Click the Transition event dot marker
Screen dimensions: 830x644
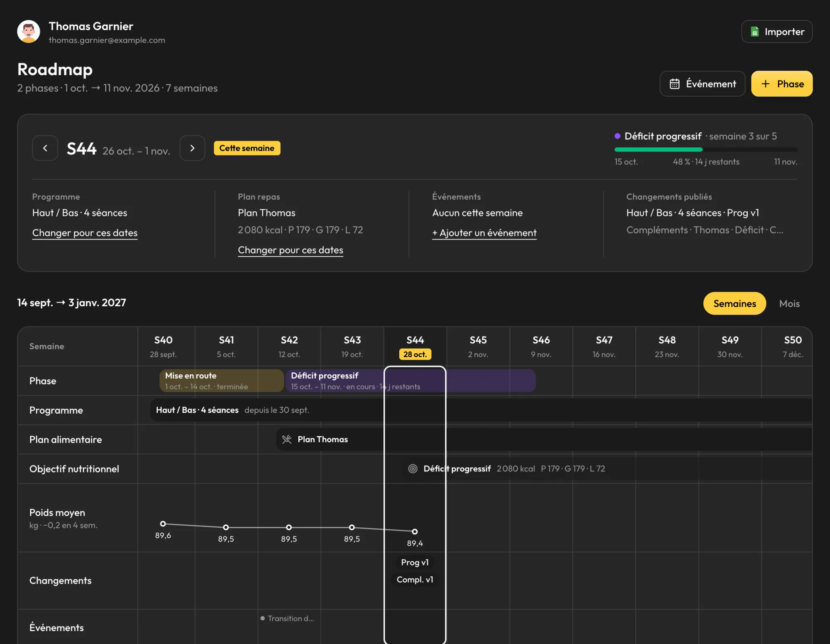pyautogui.click(x=262, y=618)
